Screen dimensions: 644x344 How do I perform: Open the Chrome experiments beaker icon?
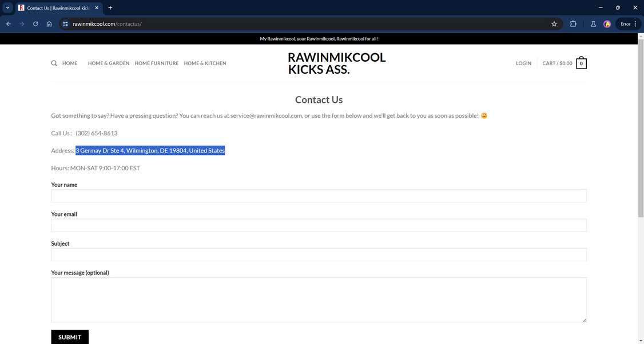tap(593, 24)
